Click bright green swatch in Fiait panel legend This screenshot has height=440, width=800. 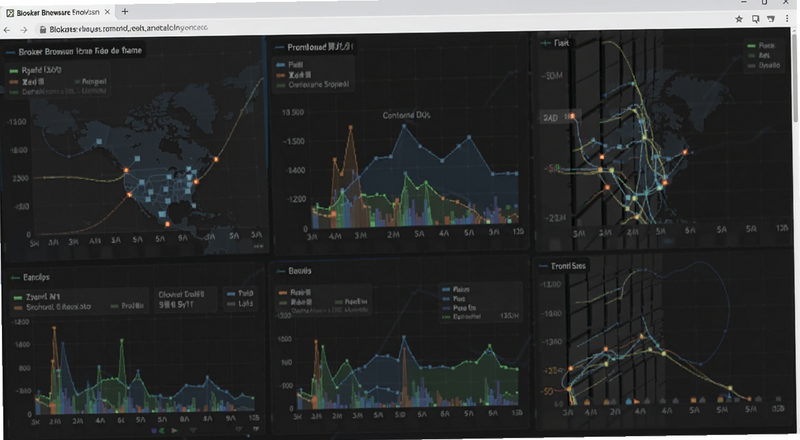tap(751, 46)
